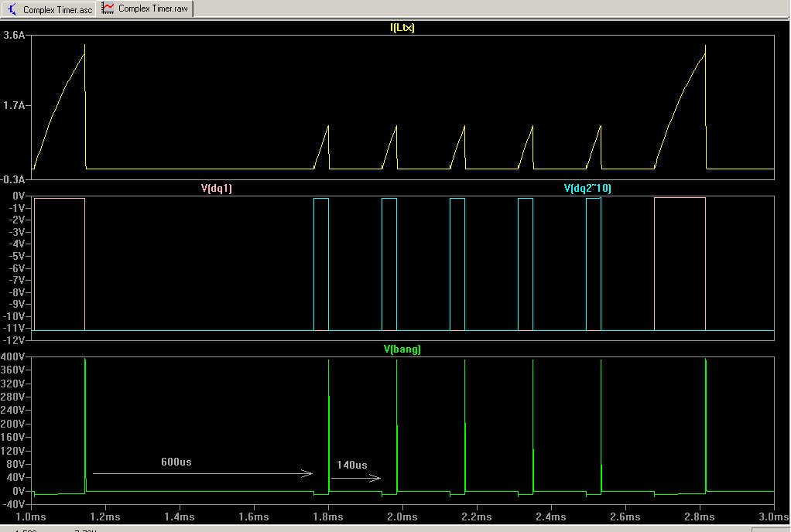Click the 1.4ms time axis label
The height and width of the screenshot is (532, 791).
(180, 517)
